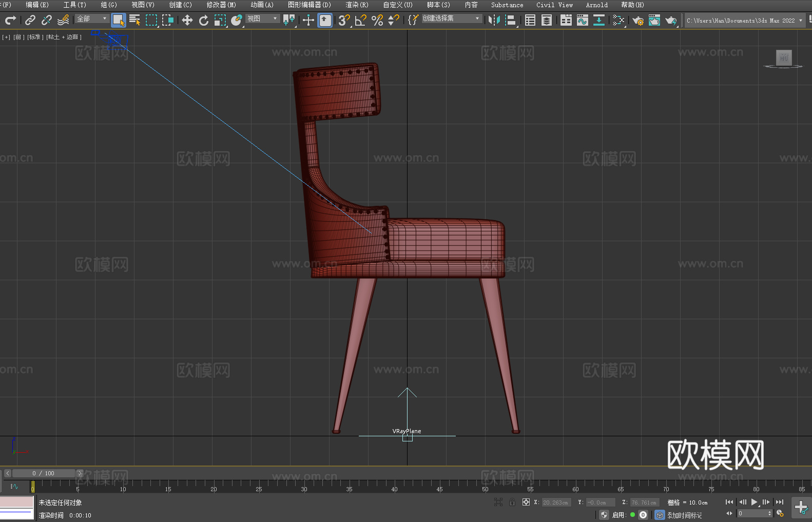Viewport: 812px width, 522px height.
Task: Click the Place object tool
Action: [237, 20]
